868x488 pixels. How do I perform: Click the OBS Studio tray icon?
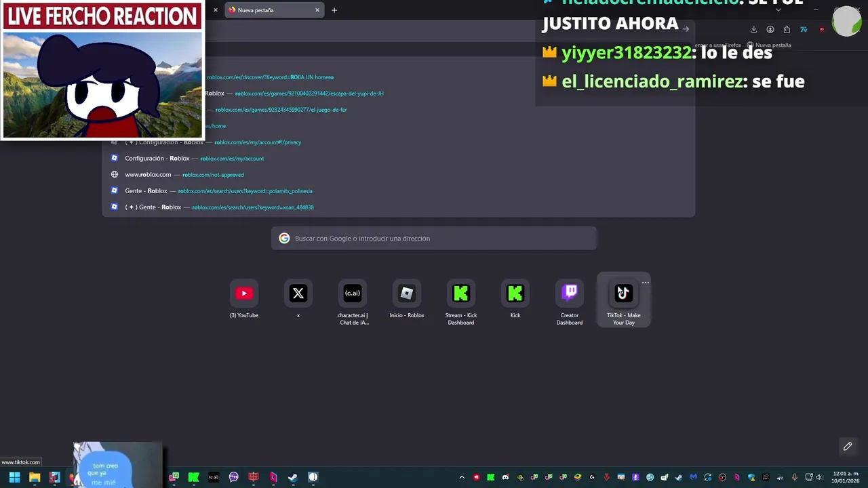pyautogui.click(x=722, y=477)
